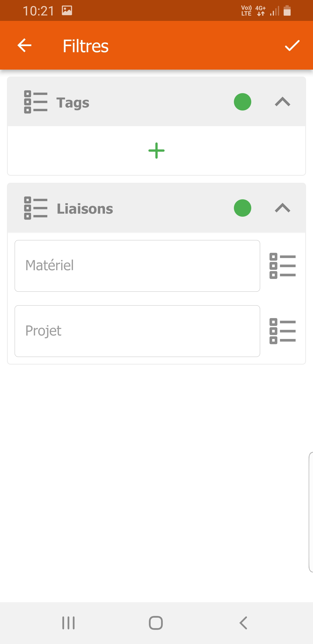
Task: Select the Projet input field
Action: 137,331
